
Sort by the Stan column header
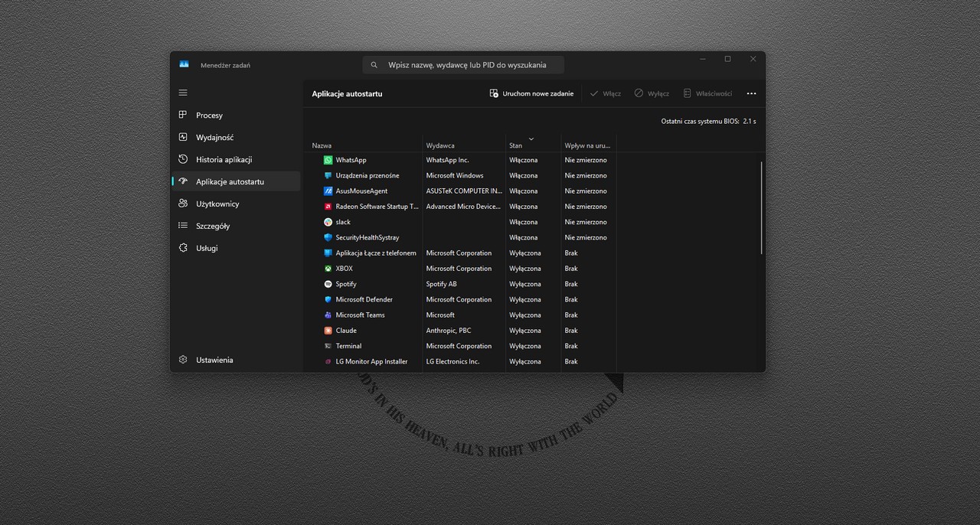[533, 145]
